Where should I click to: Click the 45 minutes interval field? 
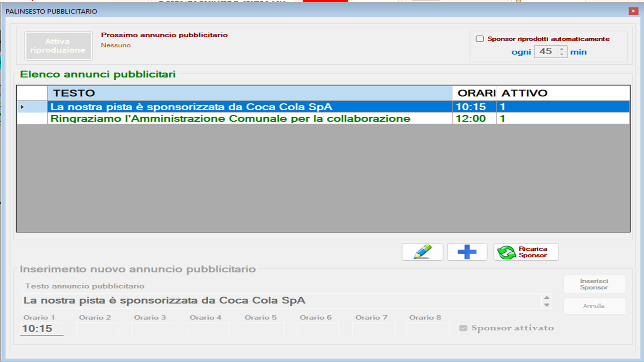(546, 52)
